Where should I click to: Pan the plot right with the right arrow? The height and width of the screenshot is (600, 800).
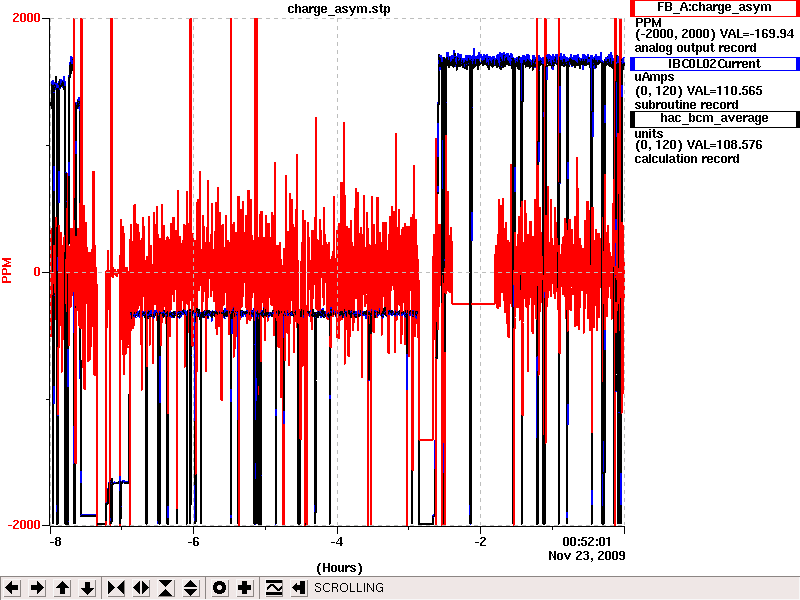point(37,588)
